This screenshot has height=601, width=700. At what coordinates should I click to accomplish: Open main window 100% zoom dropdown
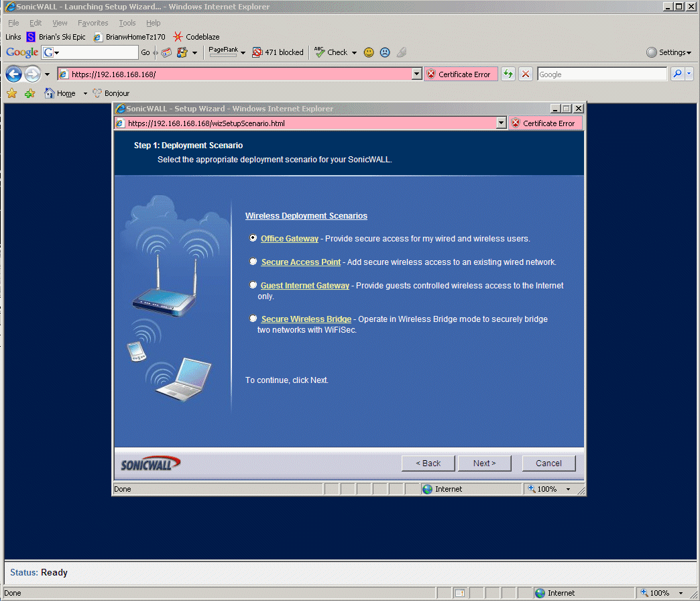coord(681,593)
